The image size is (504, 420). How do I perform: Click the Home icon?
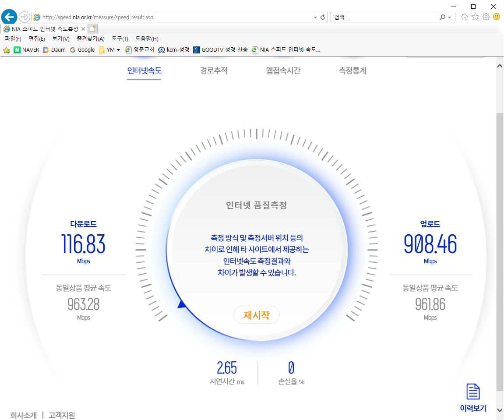click(x=465, y=17)
